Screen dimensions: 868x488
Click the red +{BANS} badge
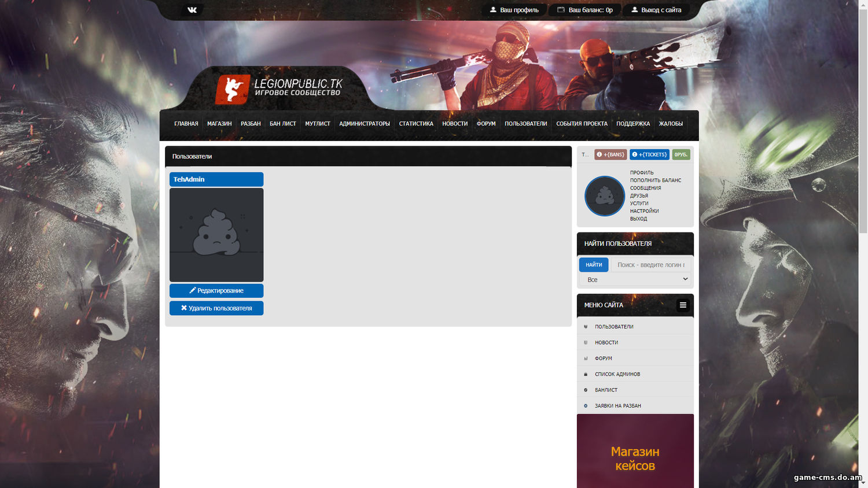(610, 154)
